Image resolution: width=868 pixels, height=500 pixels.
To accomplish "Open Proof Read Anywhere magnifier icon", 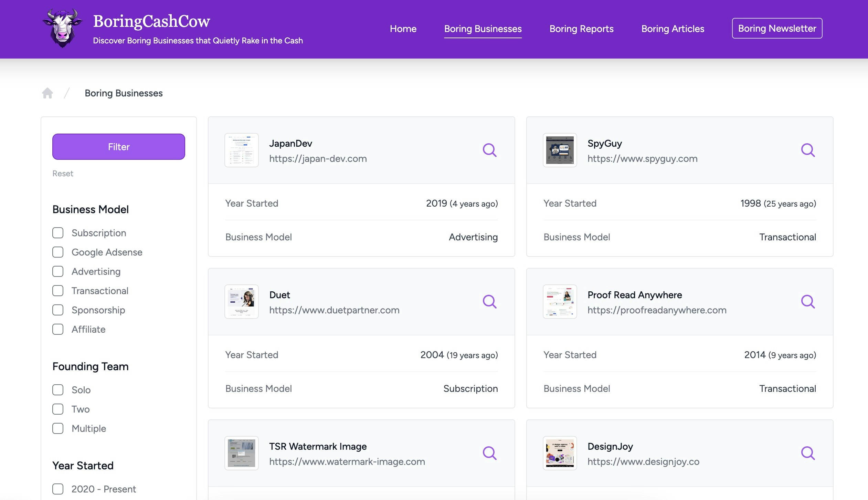I will pyautogui.click(x=808, y=302).
